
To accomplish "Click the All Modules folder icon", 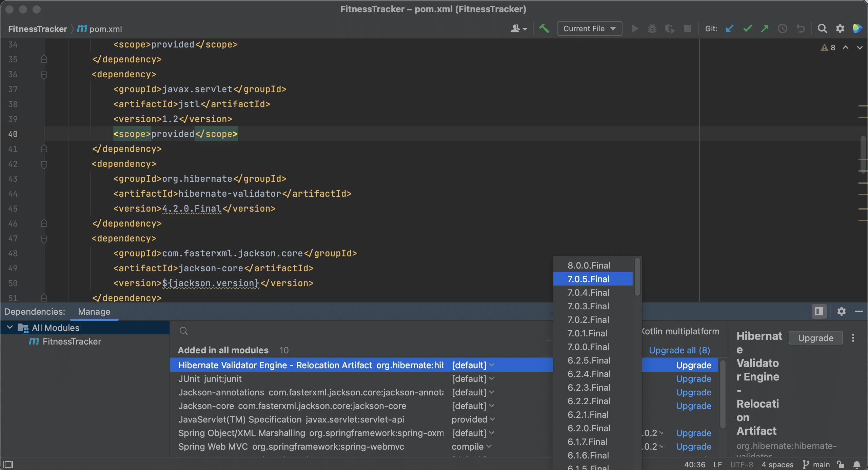I will point(23,328).
